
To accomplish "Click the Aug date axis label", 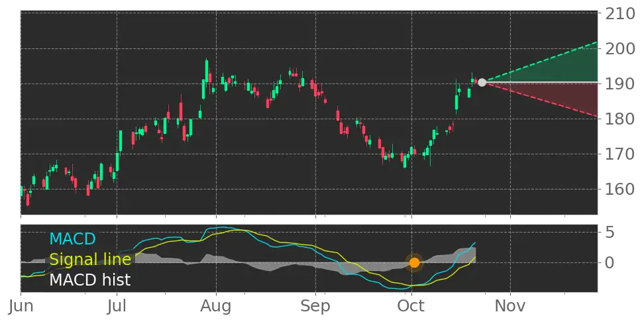I will (216, 307).
